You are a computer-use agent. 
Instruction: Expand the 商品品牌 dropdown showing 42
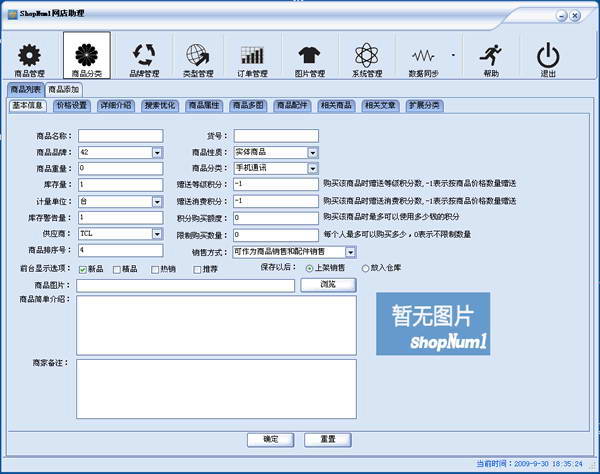pyautogui.click(x=157, y=152)
